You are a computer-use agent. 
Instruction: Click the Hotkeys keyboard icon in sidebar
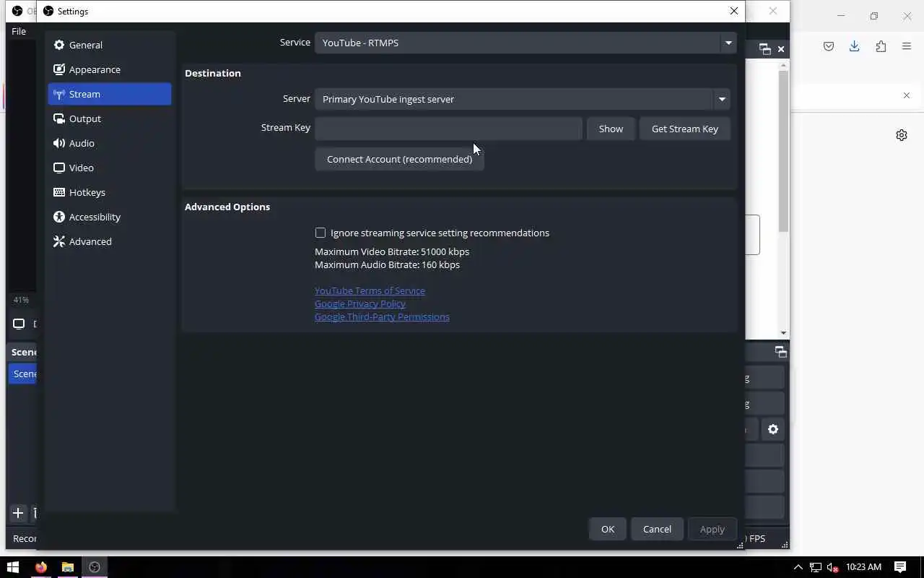(x=59, y=192)
